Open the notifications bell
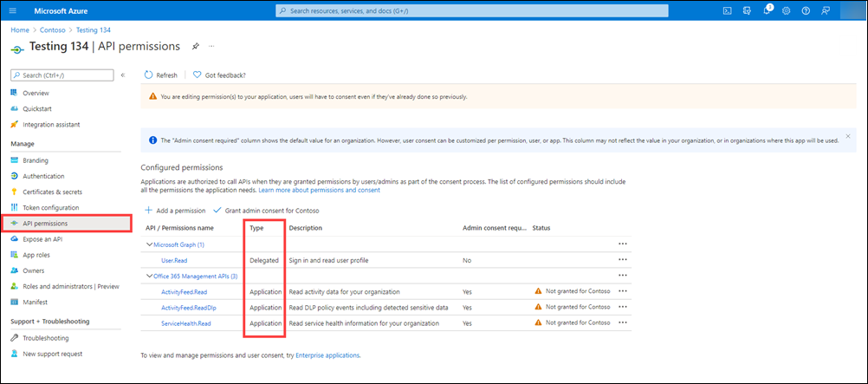868x384 pixels. tap(767, 10)
